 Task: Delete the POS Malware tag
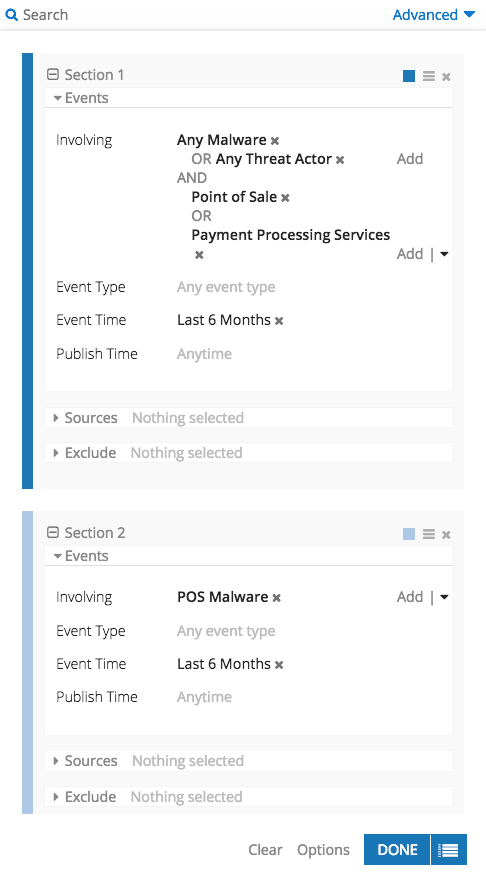tap(277, 598)
